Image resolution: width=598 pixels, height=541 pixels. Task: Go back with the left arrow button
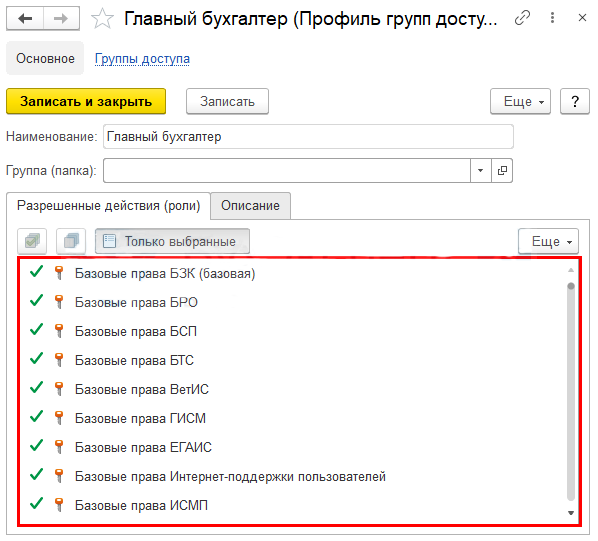tap(25, 18)
